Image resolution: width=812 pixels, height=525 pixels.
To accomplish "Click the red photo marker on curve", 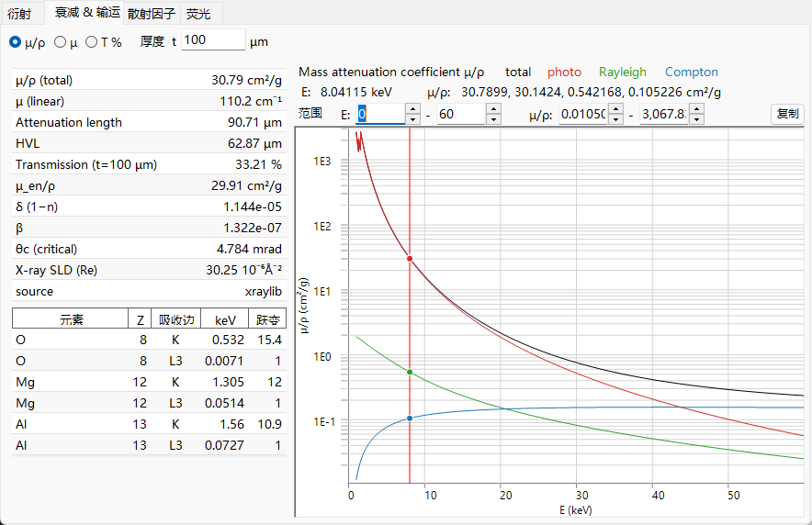I will (410, 259).
